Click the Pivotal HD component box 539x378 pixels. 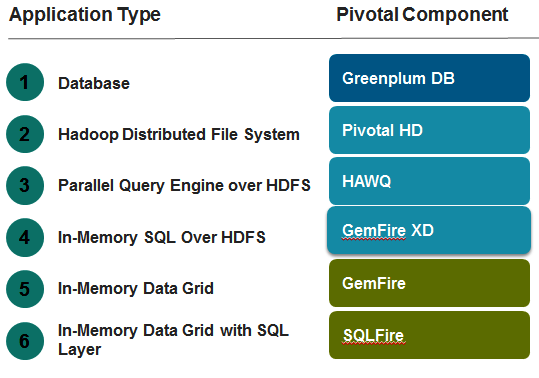[429, 130]
